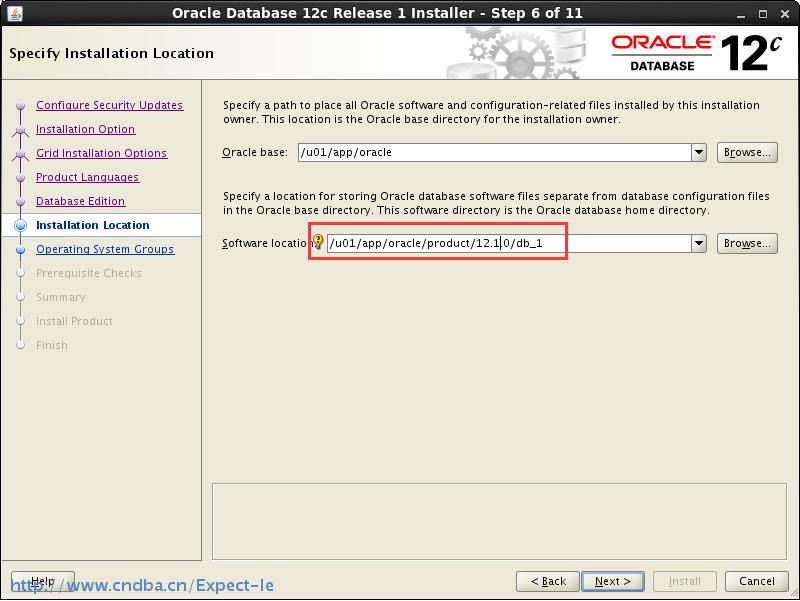Click the Operating System Groups step bullet
800x601 pixels.
tap(20, 249)
